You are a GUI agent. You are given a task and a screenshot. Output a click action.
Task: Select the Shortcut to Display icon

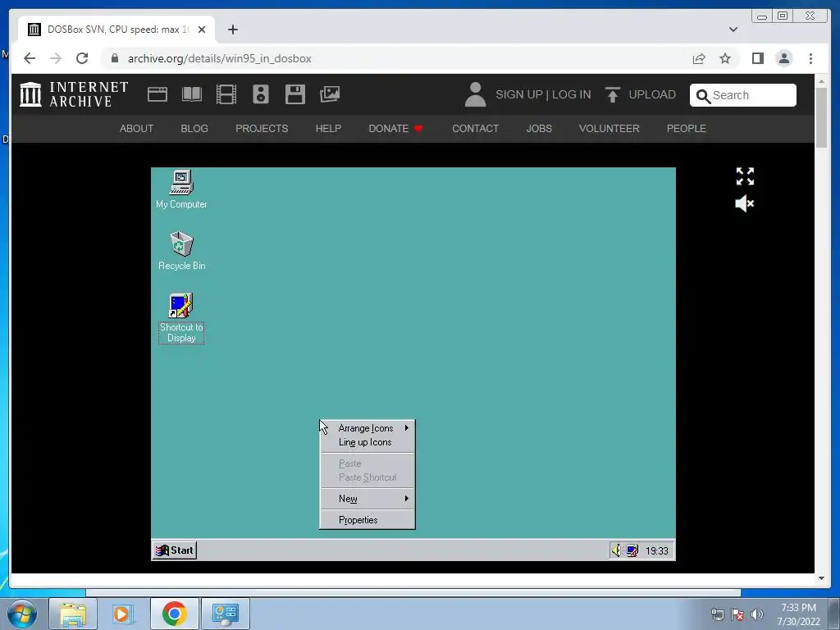point(181,317)
